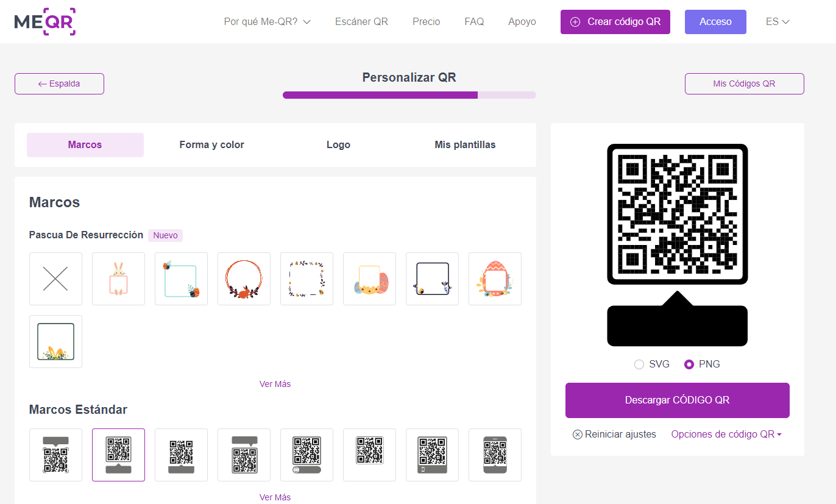This screenshot has width=836, height=504.
Task: Reset settings with Reiniciar ajustes
Action: (614, 435)
